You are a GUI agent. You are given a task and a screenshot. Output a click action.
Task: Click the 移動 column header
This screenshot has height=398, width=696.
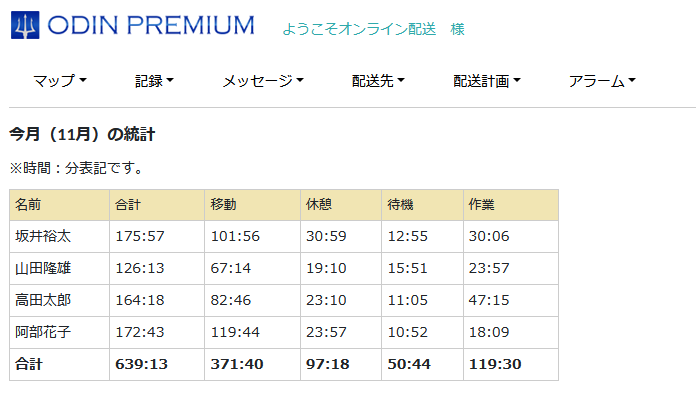[253, 205]
